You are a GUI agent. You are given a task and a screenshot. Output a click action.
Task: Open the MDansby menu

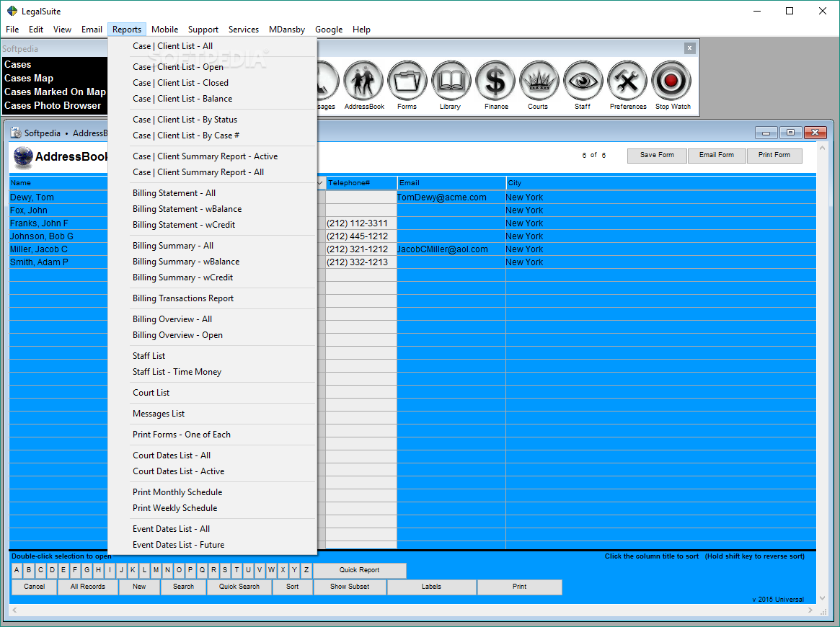coord(286,30)
